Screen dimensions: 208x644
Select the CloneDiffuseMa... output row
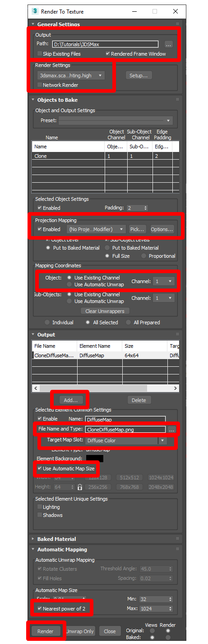105,355
